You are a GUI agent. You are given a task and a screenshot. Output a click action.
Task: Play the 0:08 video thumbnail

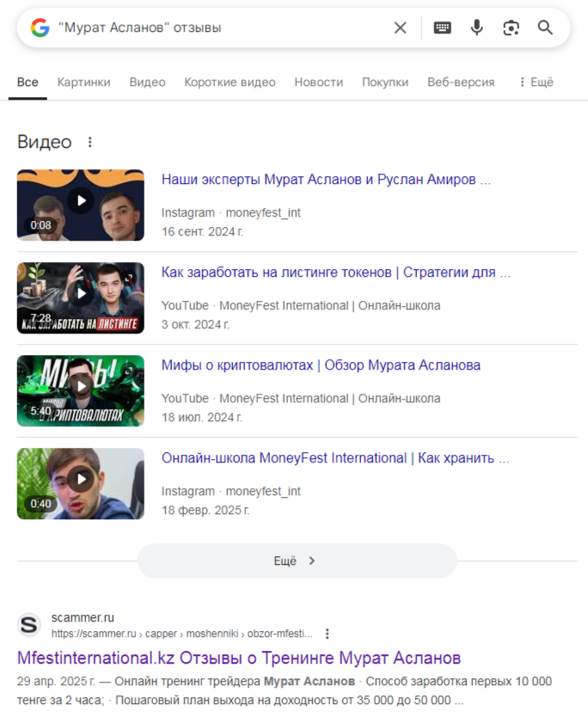pyautogui.click(x=81, y=205)
